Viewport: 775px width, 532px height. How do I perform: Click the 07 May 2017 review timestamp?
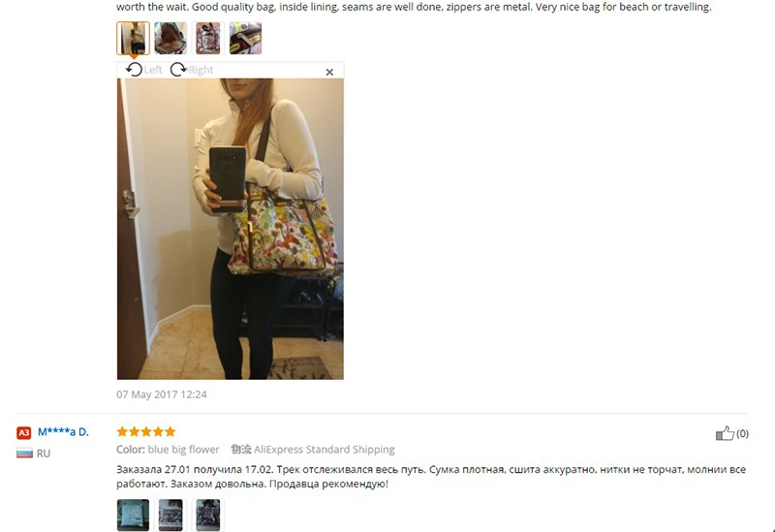point(162,394)
